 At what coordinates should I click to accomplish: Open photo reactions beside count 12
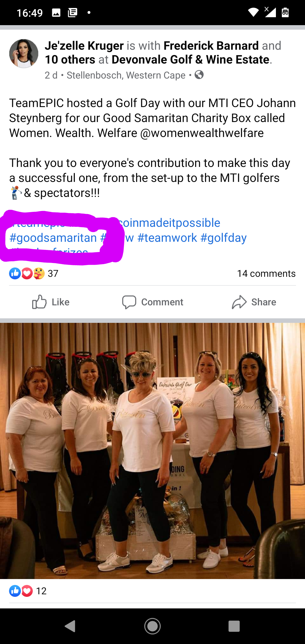tap(21, 591)
